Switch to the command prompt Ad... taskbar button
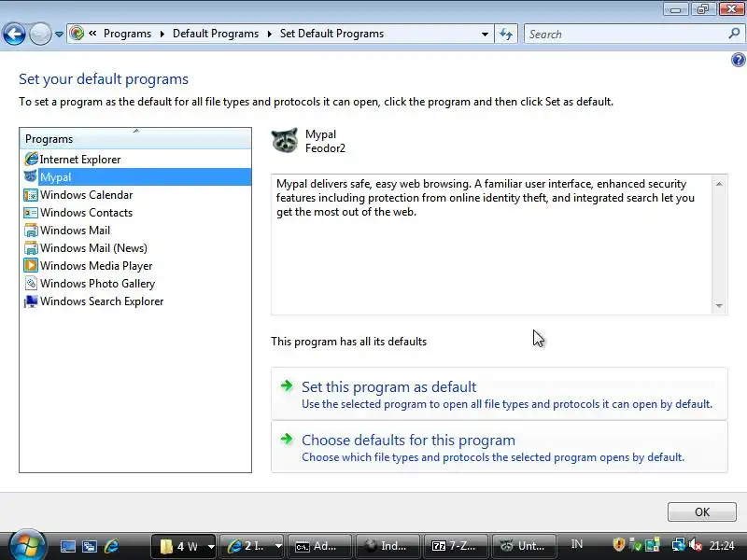The width and height of the screenshot is (747, 560). (319, 546)
